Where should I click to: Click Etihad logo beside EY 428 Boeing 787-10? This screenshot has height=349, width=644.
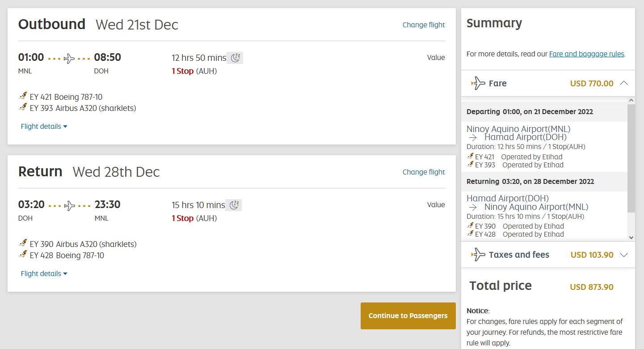click(x=23, y=255)
